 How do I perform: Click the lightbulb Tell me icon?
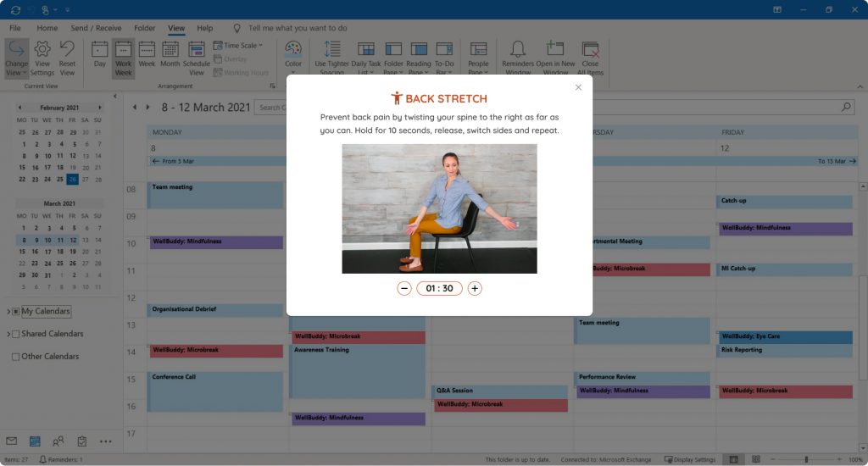pyautogui.click(x=237, y=28)
